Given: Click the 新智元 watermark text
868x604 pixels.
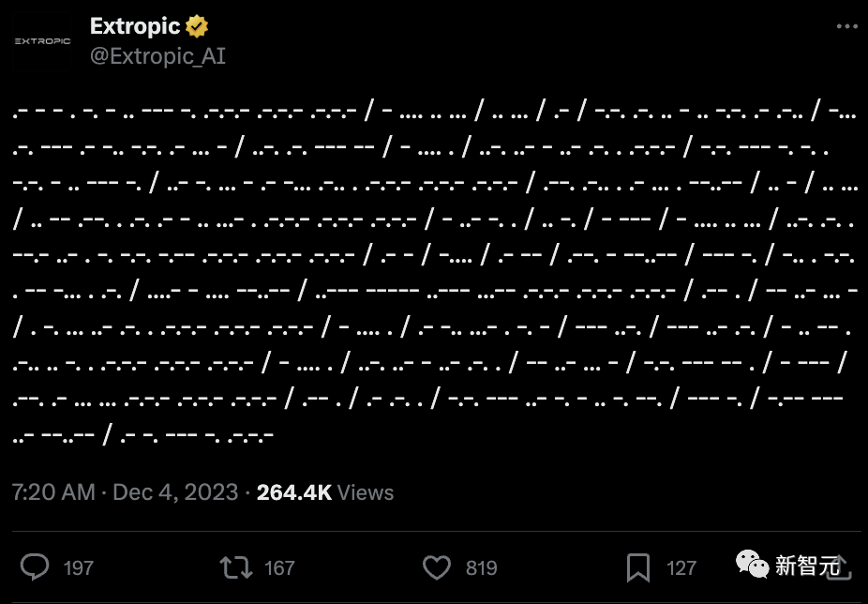Looking at the screenshot, I should (x=807, y=566).
